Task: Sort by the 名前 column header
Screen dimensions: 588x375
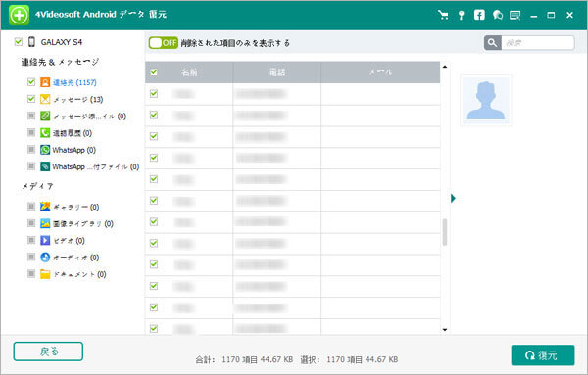Action: 189,72
